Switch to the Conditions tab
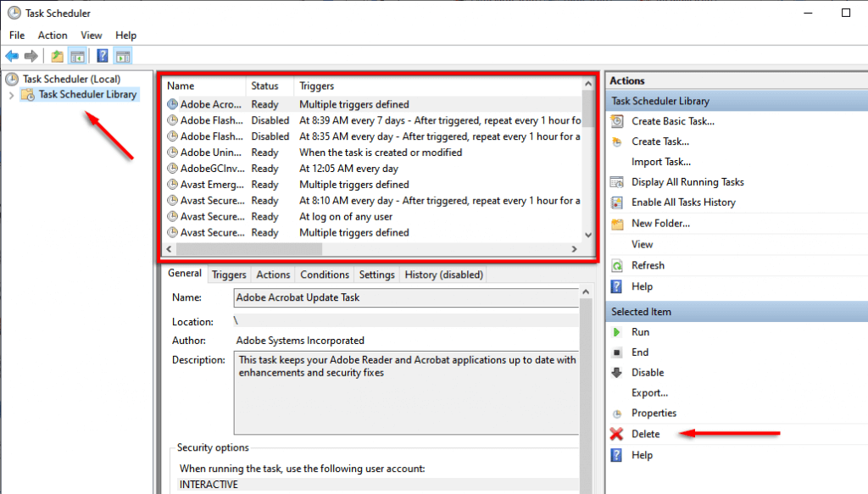 click(x=325, y=275)
